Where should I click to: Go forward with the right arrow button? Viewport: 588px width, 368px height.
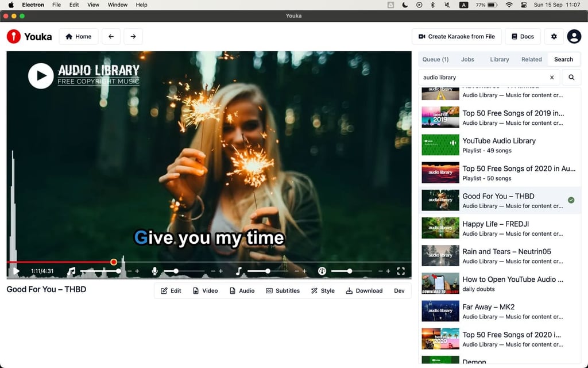(x=133, y=36)
